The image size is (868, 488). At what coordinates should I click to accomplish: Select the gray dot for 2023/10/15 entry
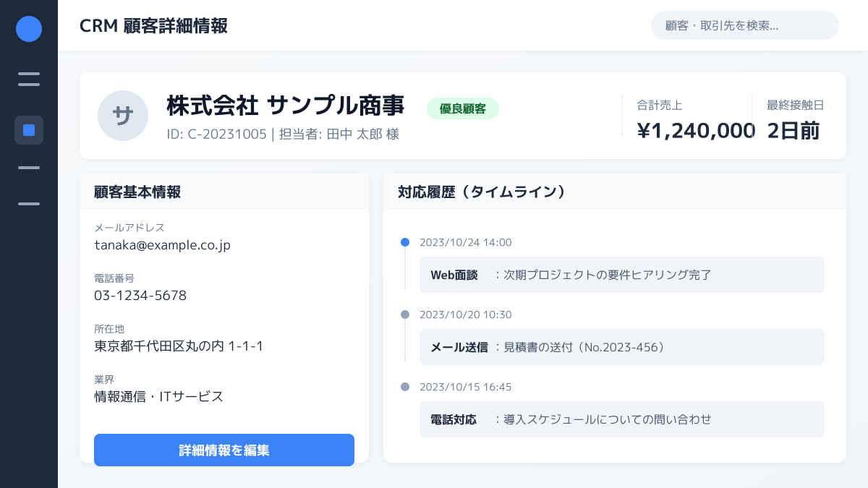[405, 387]
